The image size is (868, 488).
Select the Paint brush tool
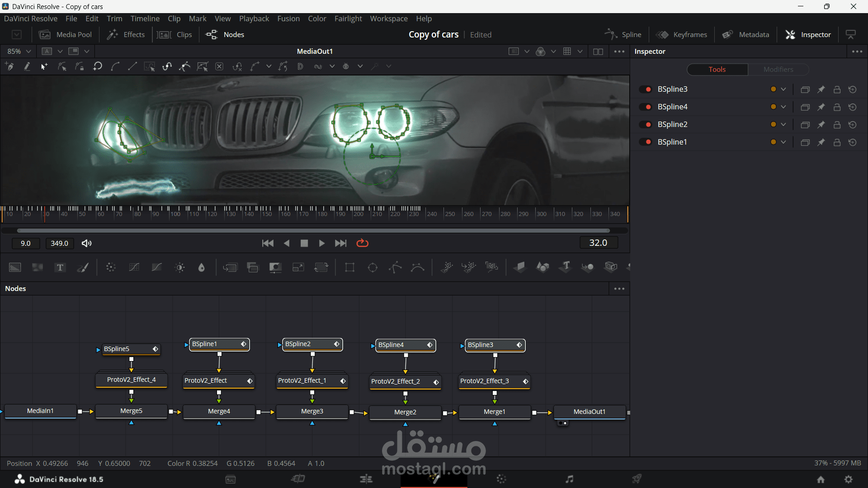coord(83,267)
